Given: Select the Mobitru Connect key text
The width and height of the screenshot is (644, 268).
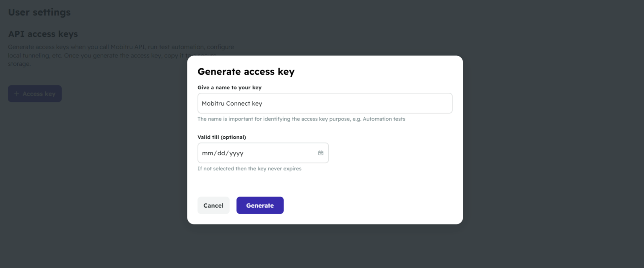Looking at the screenshot, I should (x=232, y=103).
